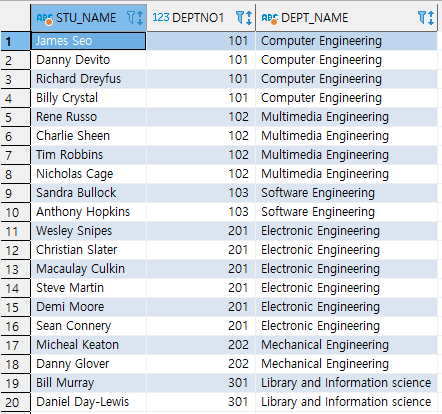Click DEPTNO1 value 201 in Sean Connery row
The width and height of the screenshot is (442, 414).
pos(201,326)
